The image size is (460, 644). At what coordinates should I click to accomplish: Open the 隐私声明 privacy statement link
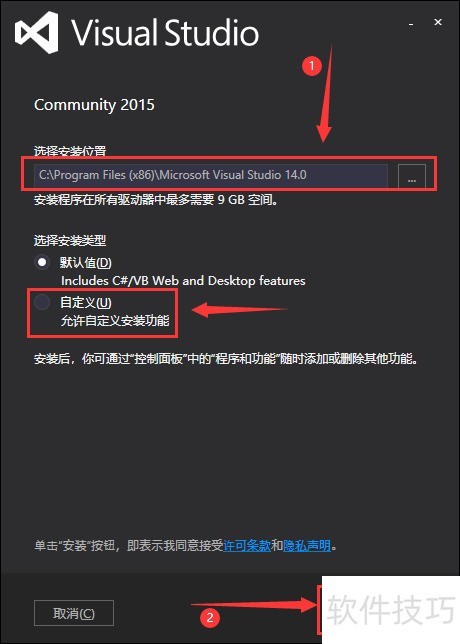(x=307, y=545)
